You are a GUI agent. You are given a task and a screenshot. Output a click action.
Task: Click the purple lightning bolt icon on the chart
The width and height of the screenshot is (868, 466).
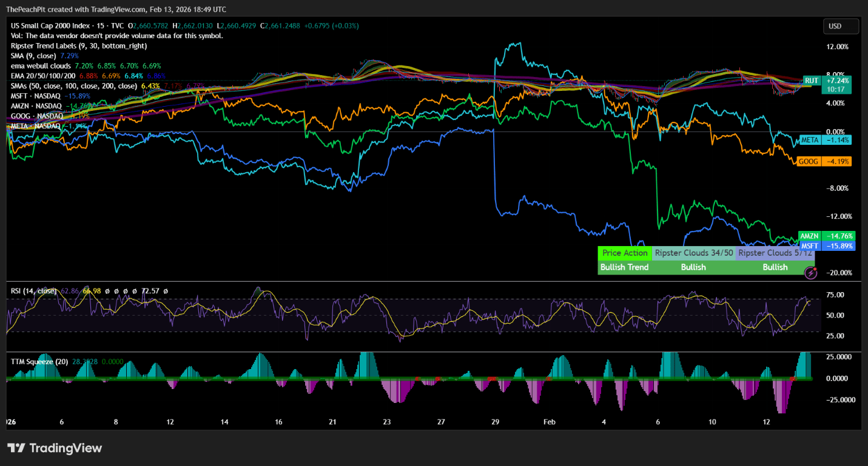point(810,273)
